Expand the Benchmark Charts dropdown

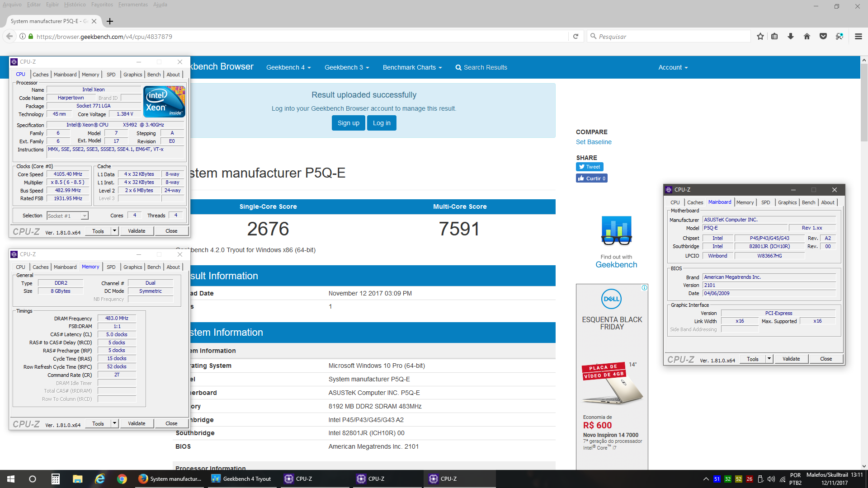(x=412, y=67)
